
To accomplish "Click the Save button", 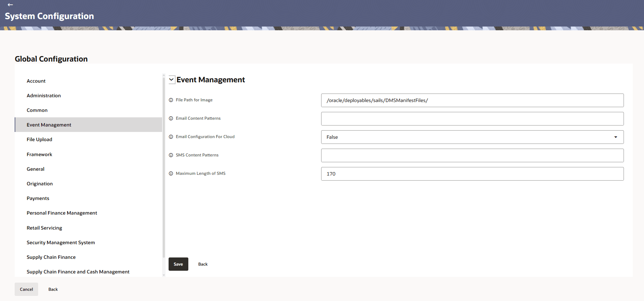I will (x=178, y=264).
